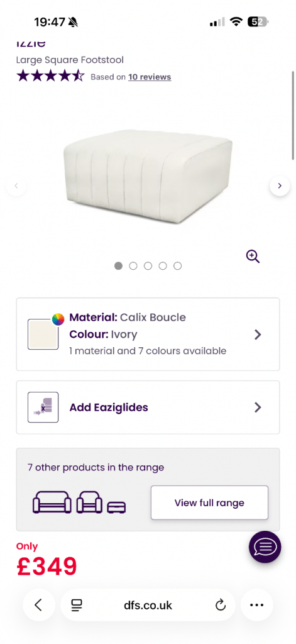296x644 pixels.
Task: Tap the reader mode page icon
Action: (77, 605)
